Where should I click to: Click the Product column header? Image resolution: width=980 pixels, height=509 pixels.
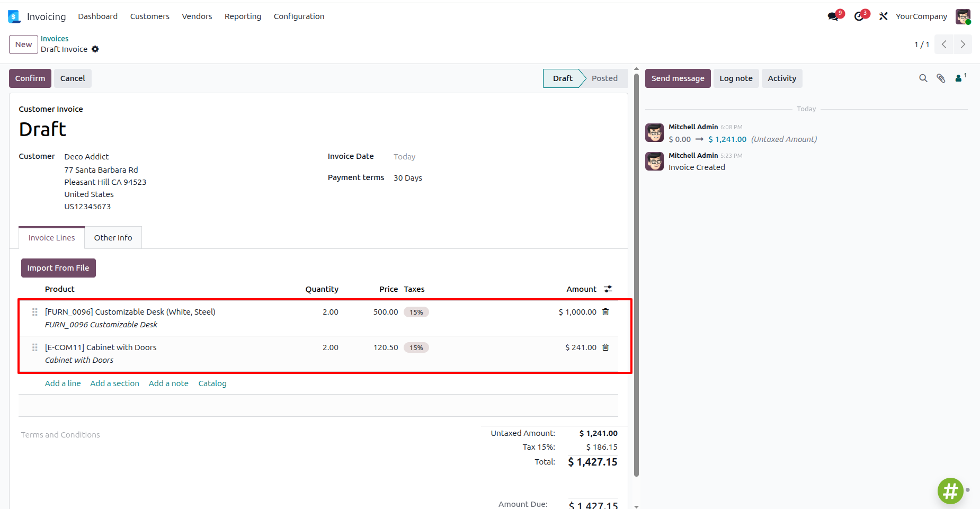click(60, 289)
